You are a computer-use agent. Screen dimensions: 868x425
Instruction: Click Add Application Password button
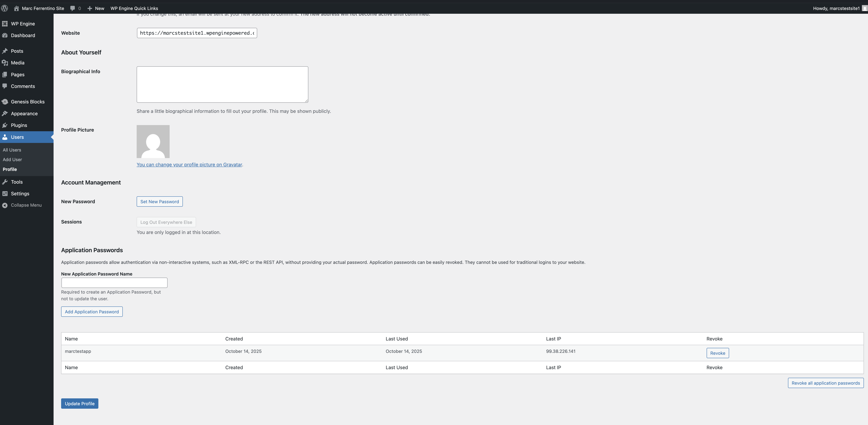click(92, 311)
